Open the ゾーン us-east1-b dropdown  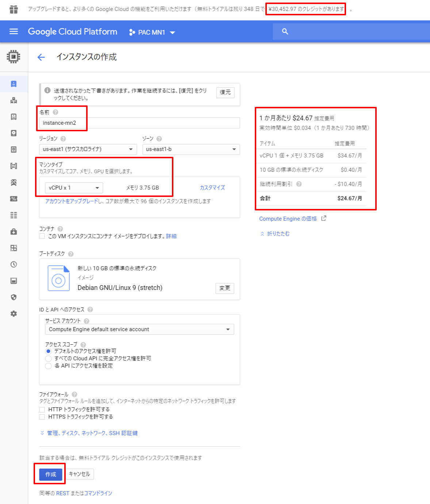point(191,149)
